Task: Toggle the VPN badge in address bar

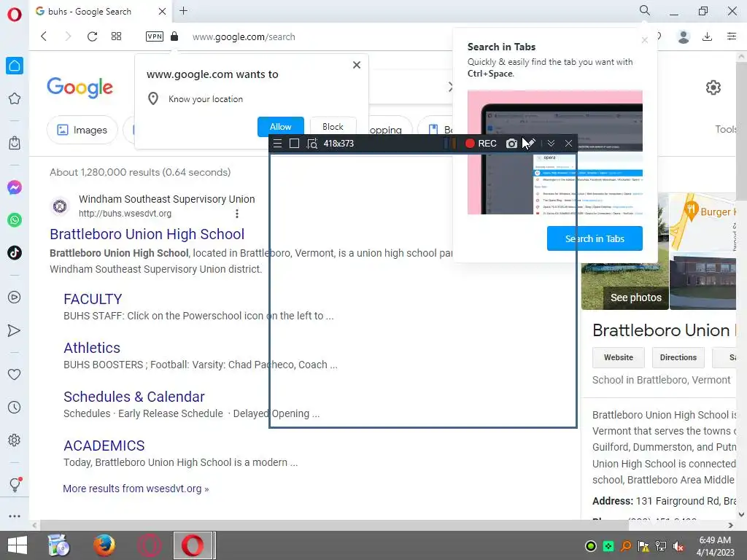Action: click(155, 36)
